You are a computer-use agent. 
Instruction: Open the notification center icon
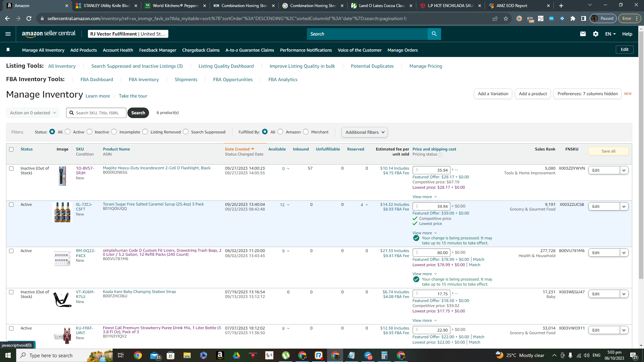coord(634,355)
